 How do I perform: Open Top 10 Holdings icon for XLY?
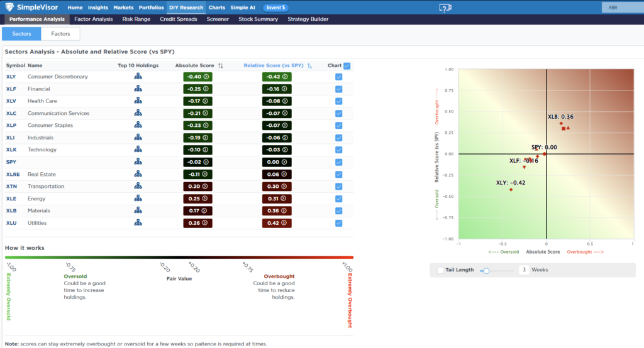(x=138, y=77)
